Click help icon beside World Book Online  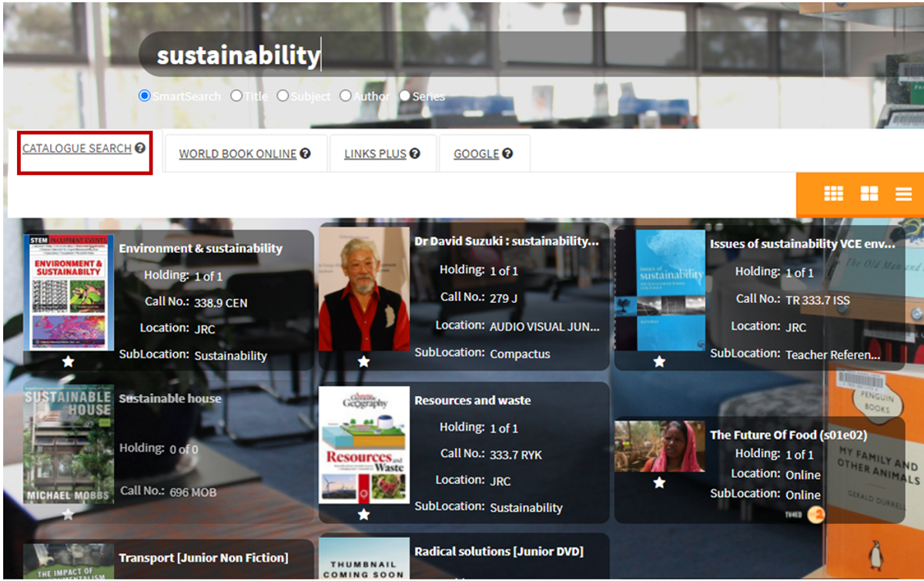pos(305,153)
